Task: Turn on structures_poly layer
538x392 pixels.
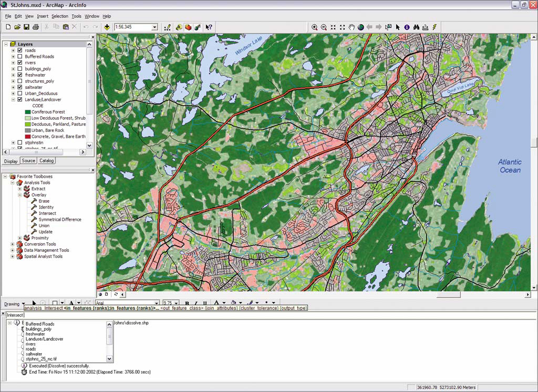Action: [x=20, y=81]
